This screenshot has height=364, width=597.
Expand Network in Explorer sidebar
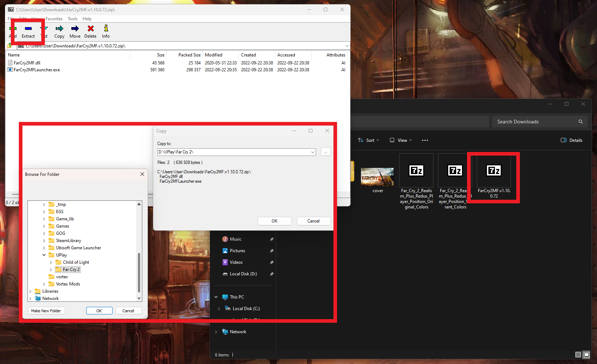[x=216, y=332]
